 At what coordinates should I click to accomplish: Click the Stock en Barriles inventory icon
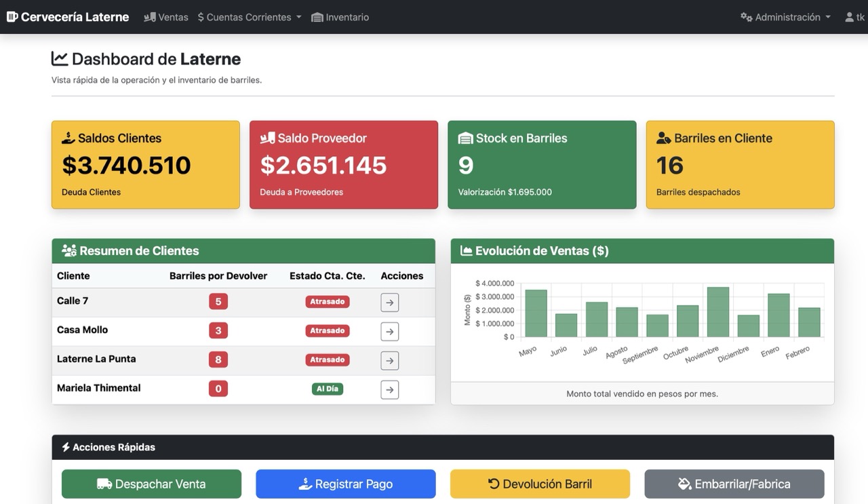coord(465,137)
